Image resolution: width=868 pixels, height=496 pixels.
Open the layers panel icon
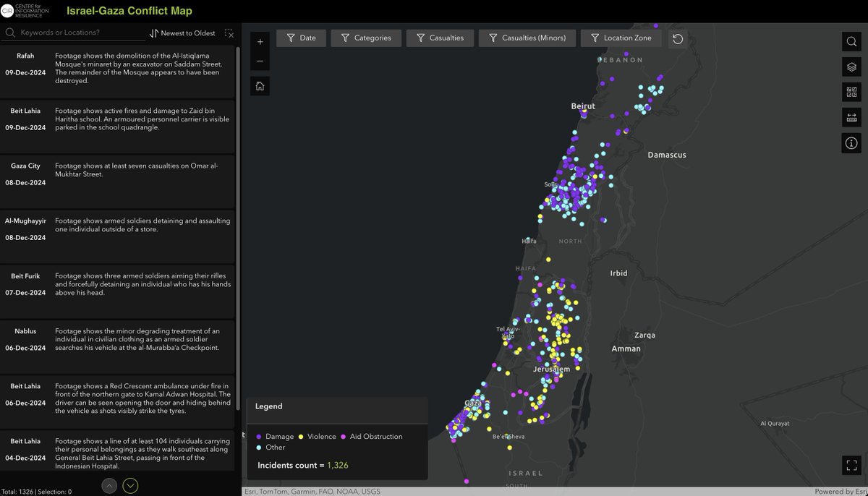coord(851,67)
